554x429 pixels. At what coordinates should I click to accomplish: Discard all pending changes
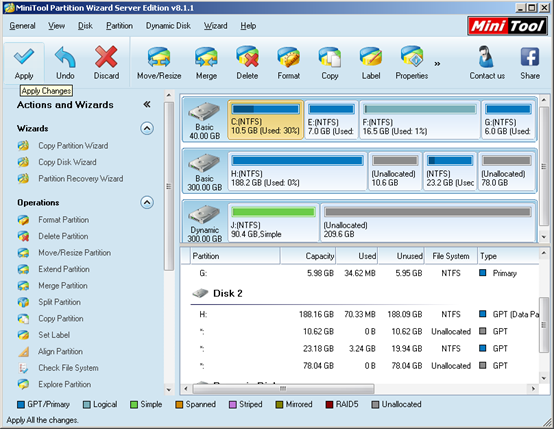click(x=106, y=63)
